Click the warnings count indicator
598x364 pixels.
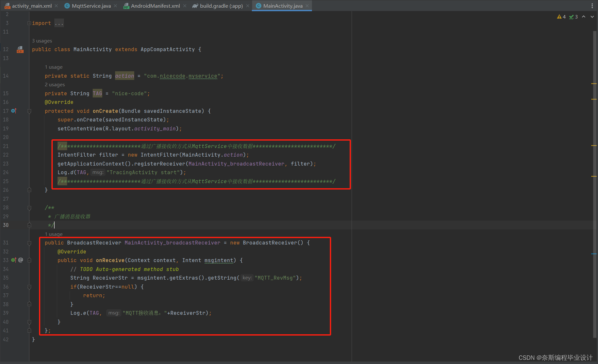[561, 17]
